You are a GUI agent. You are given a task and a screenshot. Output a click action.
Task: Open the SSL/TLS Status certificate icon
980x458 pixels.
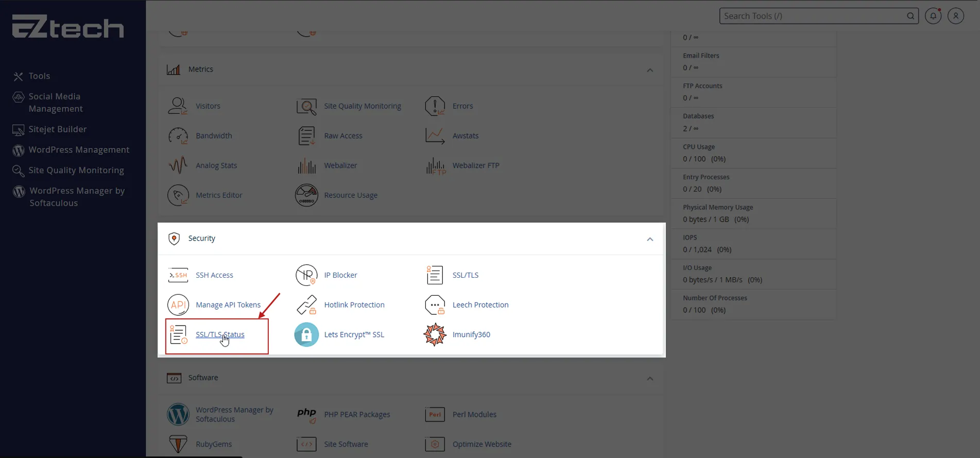(178, 335)
